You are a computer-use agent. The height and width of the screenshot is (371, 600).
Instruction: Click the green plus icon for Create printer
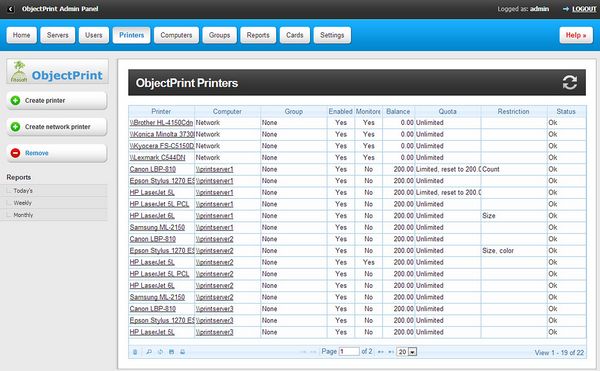(15, 101)
